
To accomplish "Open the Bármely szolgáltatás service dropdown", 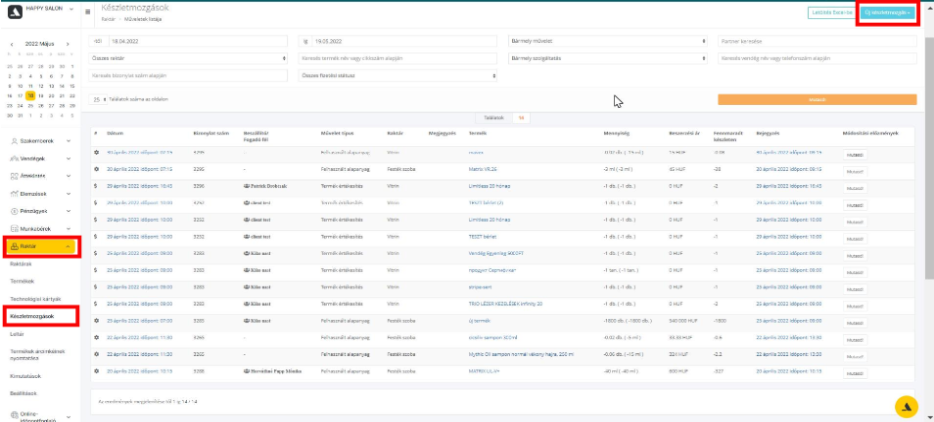I will [608, 58].
